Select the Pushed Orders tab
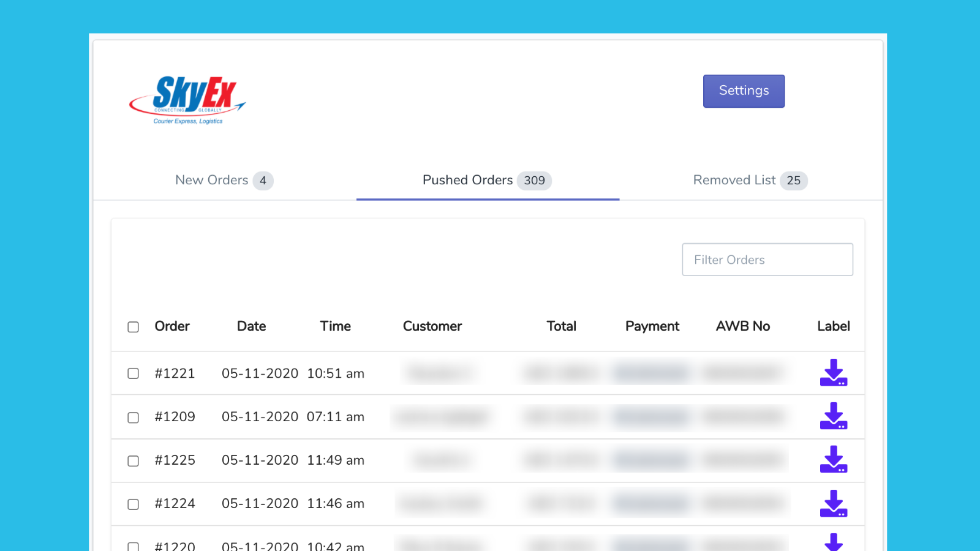 tap(467, 180)
